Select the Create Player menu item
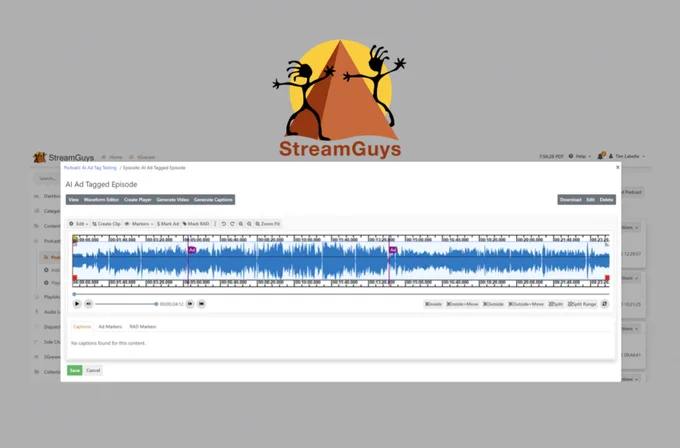Image resolution: width=680 pixels, height=448 pixels. coord(137,199)
